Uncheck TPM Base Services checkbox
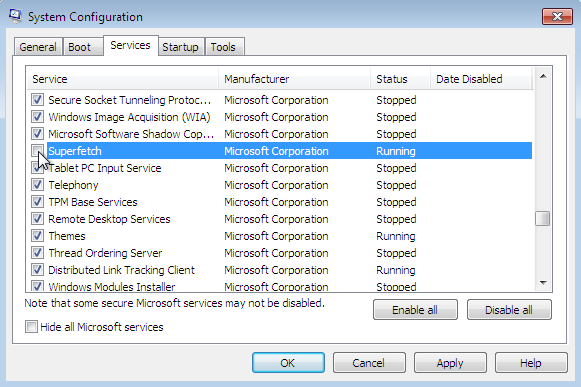Viewport: 581px width, 387px height. 37,202
